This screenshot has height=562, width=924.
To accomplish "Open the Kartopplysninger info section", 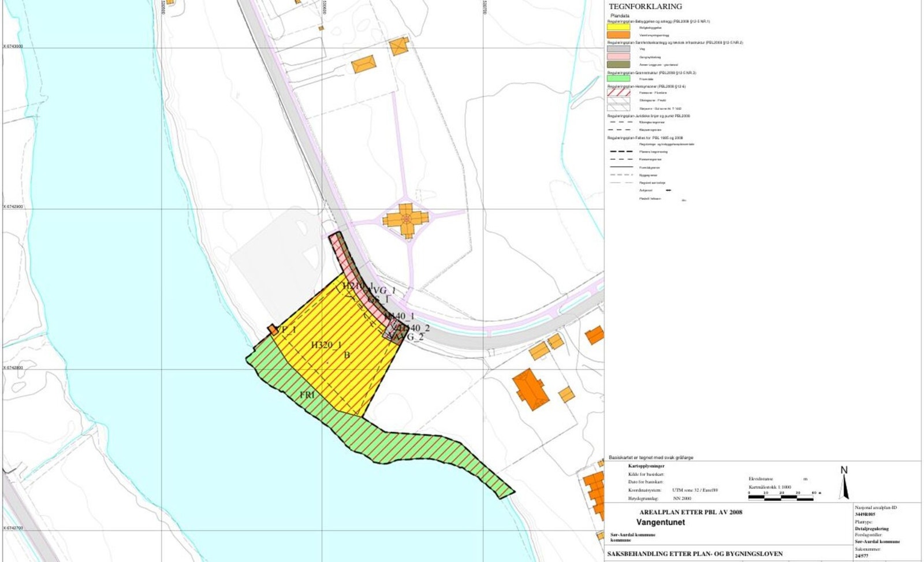I will 646,467.
